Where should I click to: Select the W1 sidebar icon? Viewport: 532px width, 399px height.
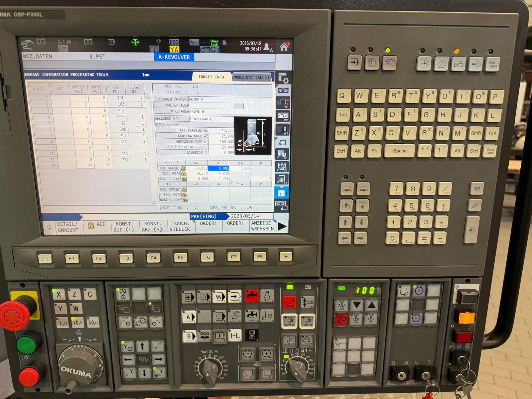pyautogui.click(x=283, y=102)
